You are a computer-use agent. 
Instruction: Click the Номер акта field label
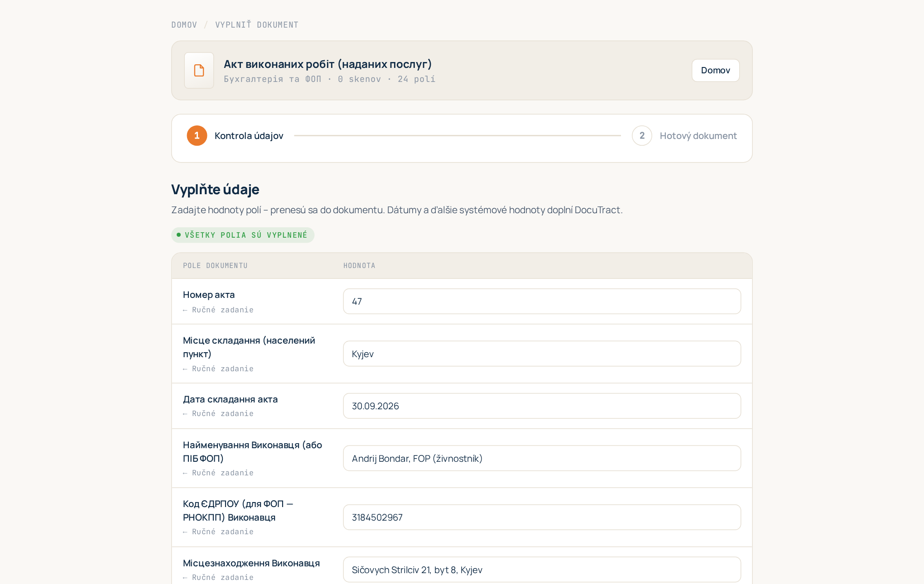pyautogui.click(x=209, y=295)
